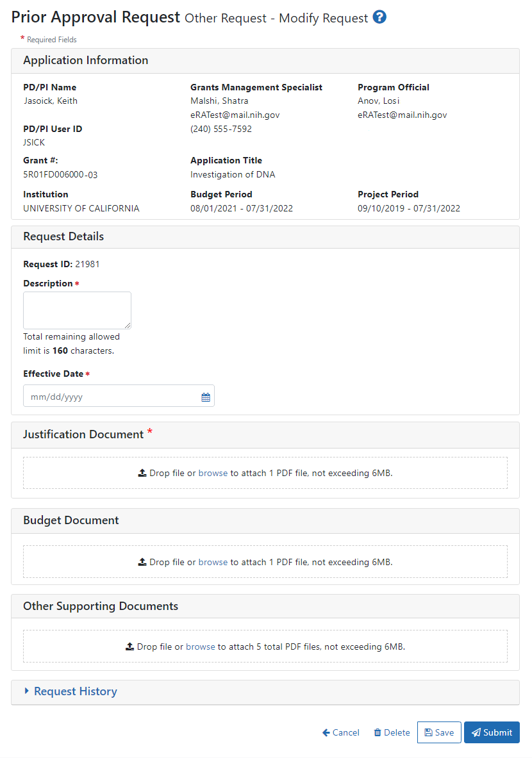Click upload icon in Budget Document area
Screen dimensions: 532x758
(142, 562)
